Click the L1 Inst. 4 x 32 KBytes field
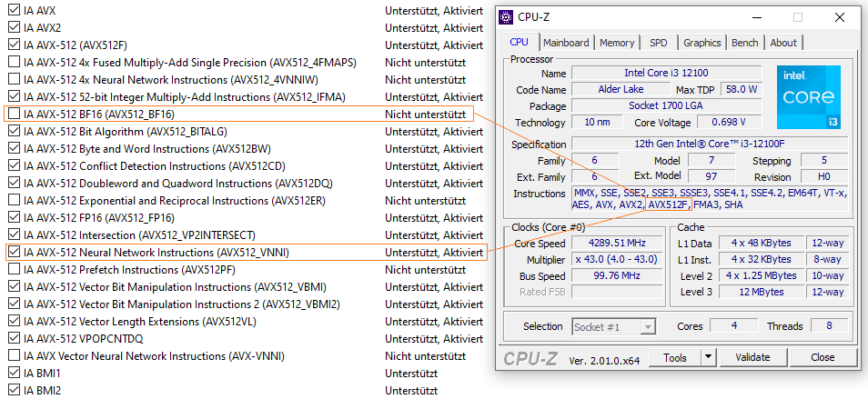 click(762, 259)
